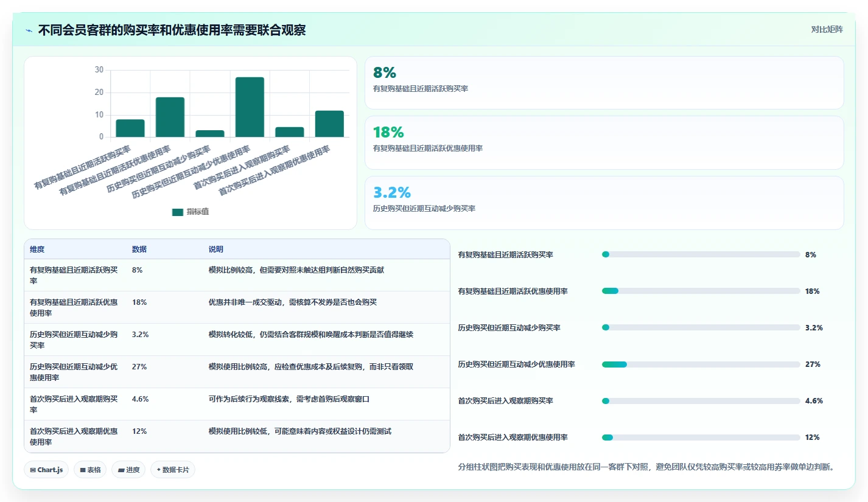The image size is (868, 502).
Task: Click the Chart.js tag
Action: (x=46, y=470)
